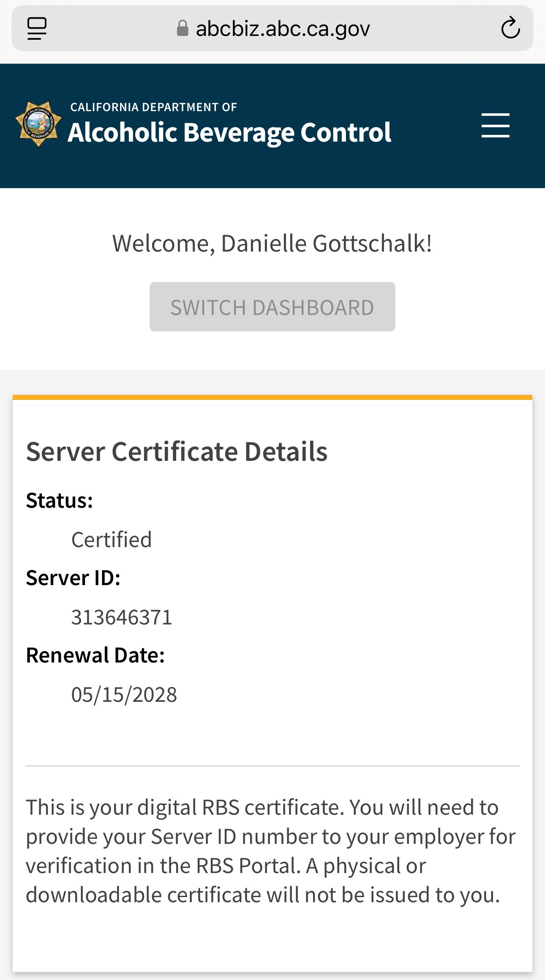Tap the padlock security icon
545x980 pixels.
[183, 28]
